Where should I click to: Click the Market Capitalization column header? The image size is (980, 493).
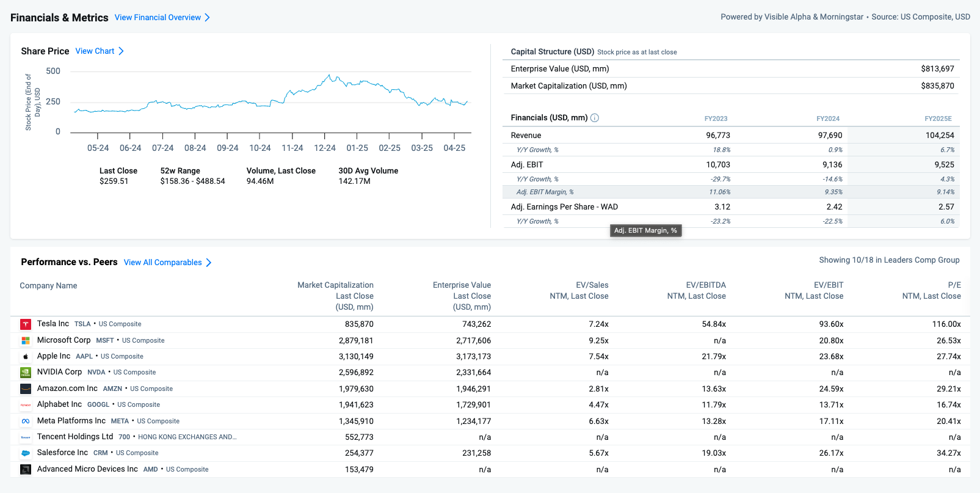(x=335, y=296)
